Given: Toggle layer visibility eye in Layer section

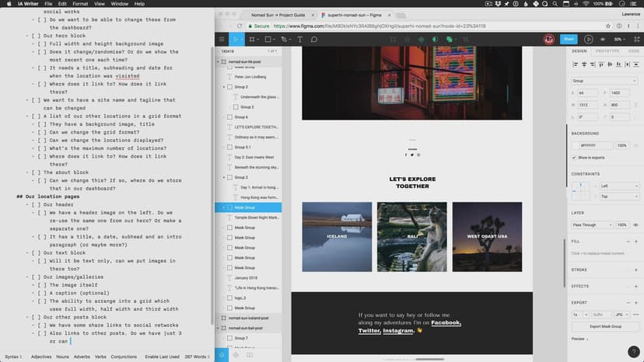Looking at the screenshot, I should (x=636, y=225).
